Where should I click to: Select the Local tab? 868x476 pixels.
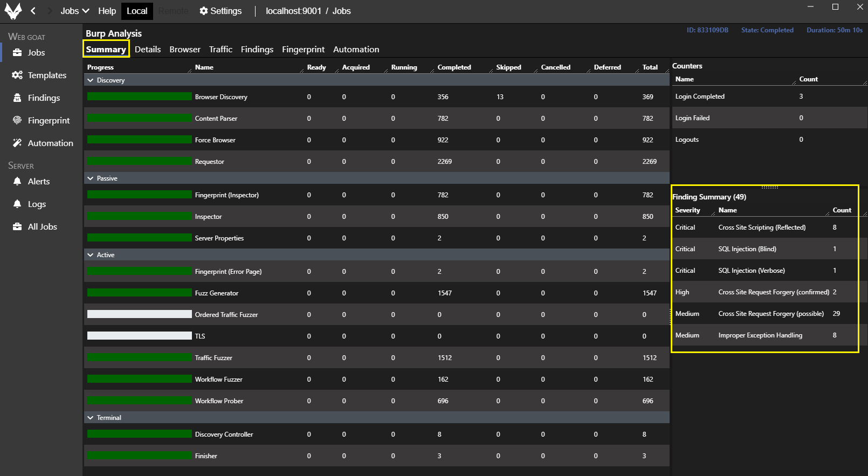point(137,11)
